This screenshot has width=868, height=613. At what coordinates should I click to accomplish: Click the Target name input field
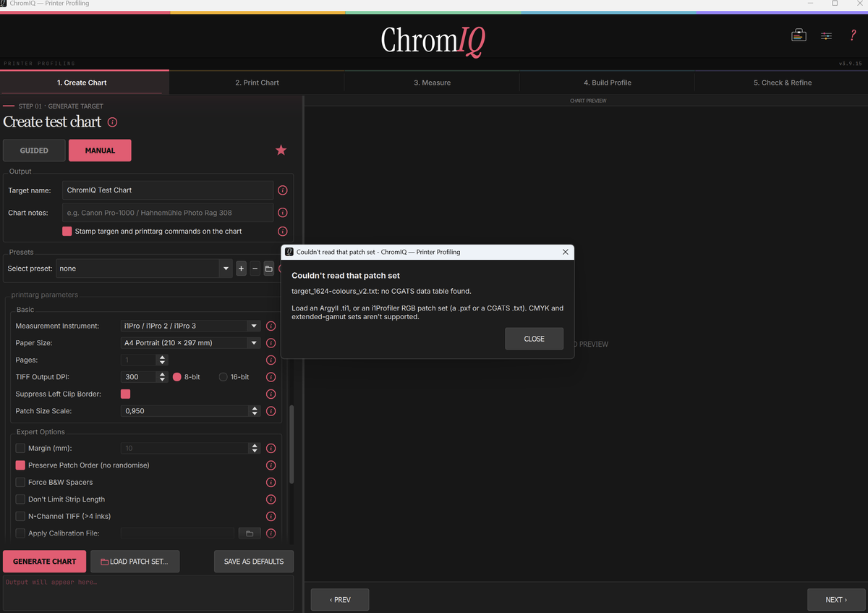[x=168, y=190]
